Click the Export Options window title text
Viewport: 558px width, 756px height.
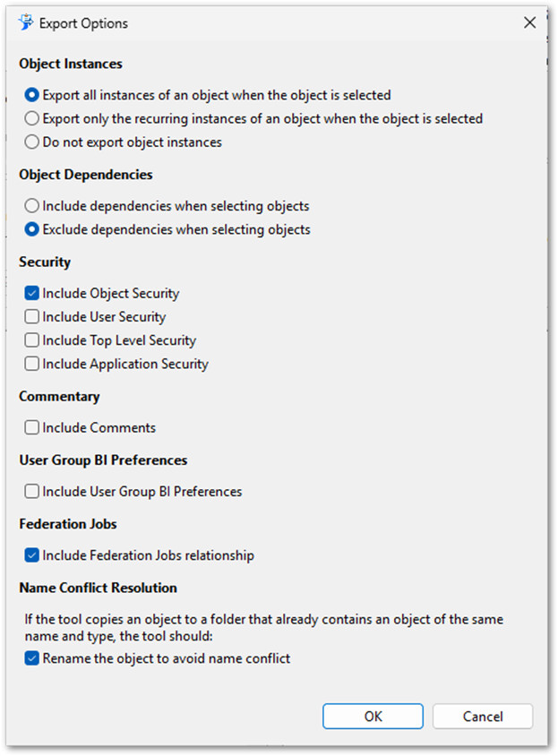click(x=83, y=23)
